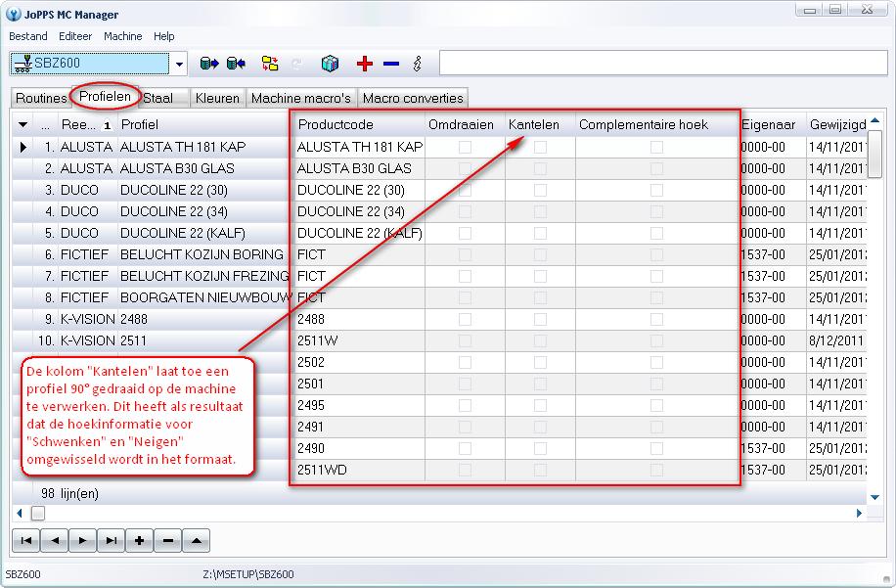Click Productcode cell '2491'
The height and width of the screenshot is (588, 896).
359,427
